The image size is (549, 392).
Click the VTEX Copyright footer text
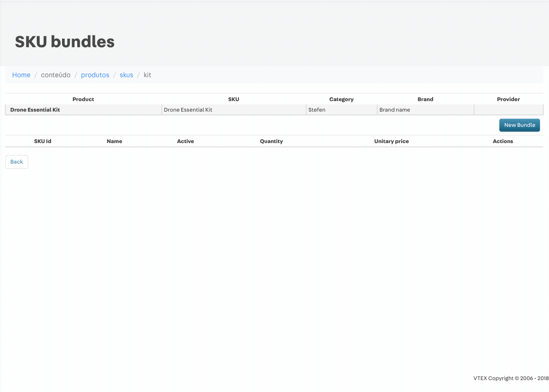coord(511,378)
